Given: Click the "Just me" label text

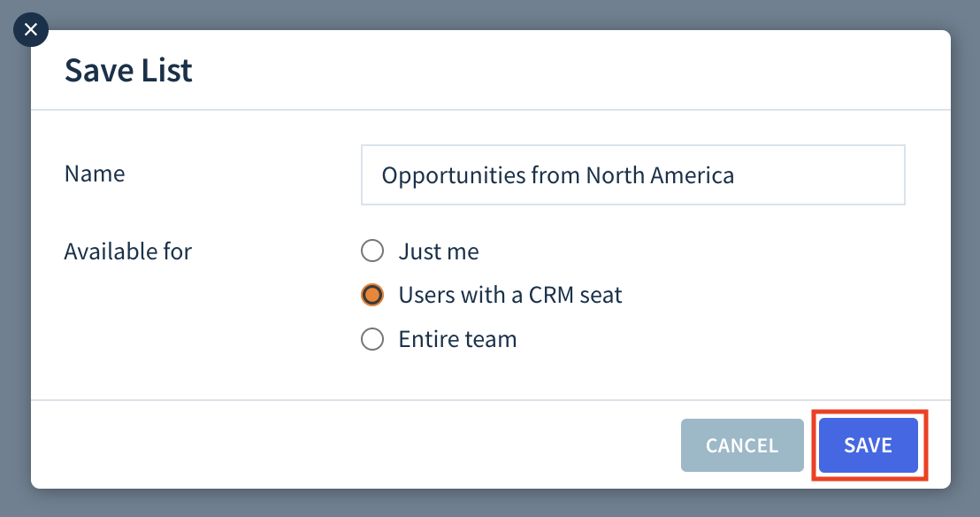Looking at the screenshot, I should point(439,251).
